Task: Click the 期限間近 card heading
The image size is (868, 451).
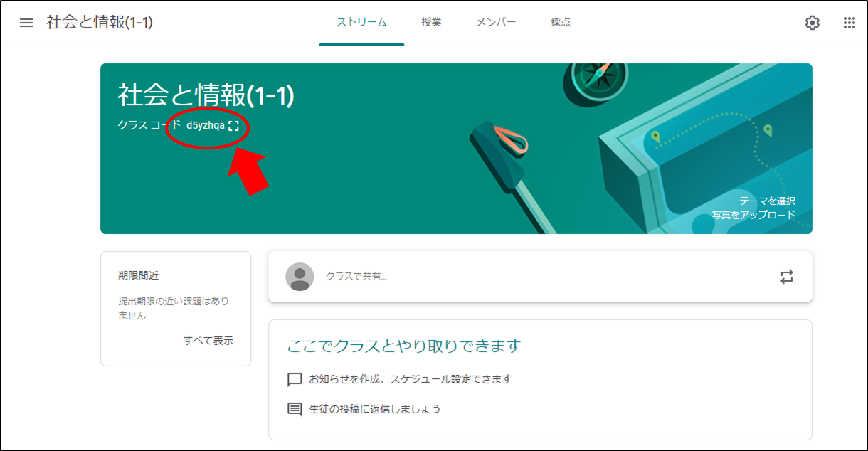Action: pos(139,275)
